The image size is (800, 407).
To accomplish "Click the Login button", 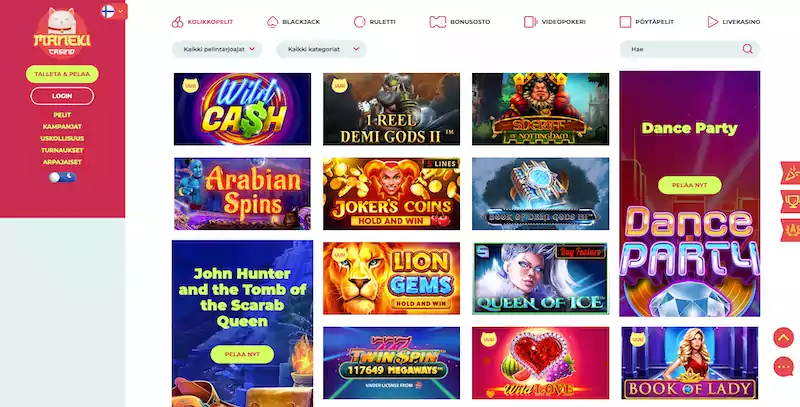I will [x=62, y=96].
